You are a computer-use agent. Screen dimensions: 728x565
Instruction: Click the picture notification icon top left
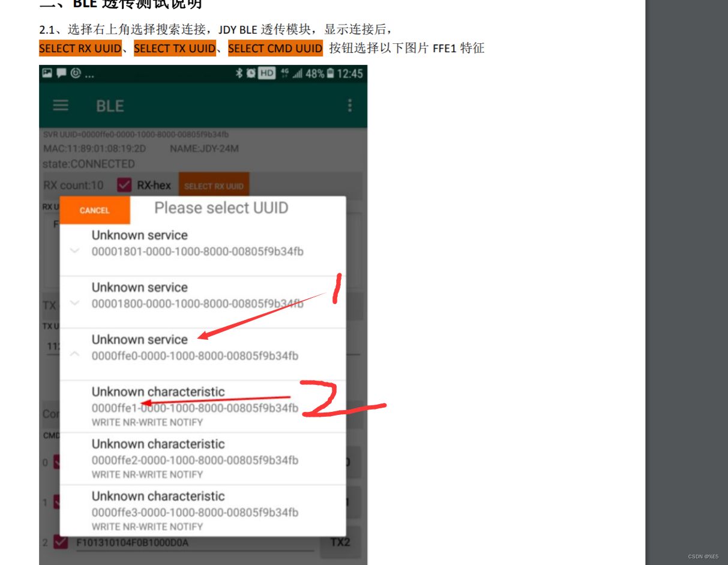pos(46,73)
